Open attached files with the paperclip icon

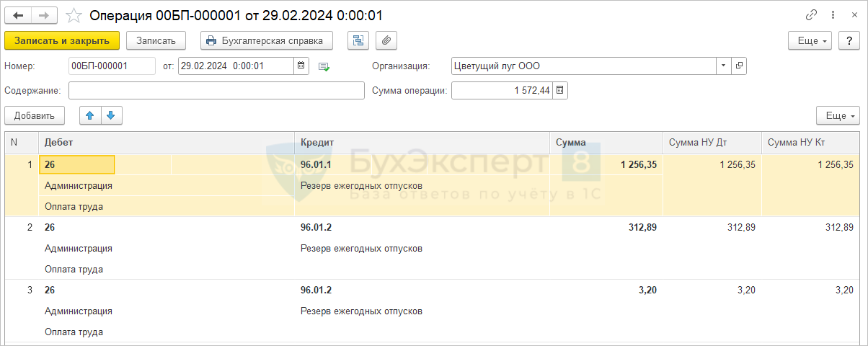pyautogui.click(x=386, y=40)
